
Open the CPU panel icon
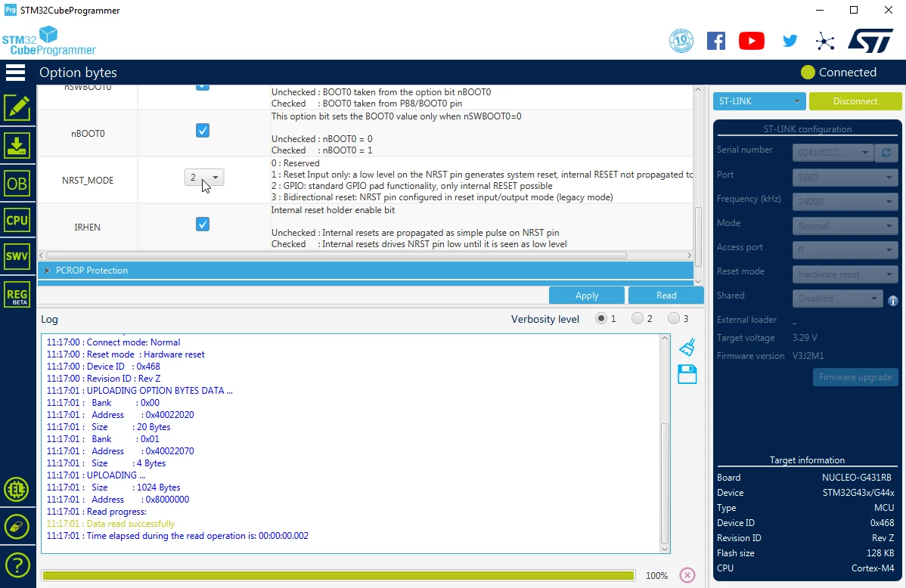17,220
